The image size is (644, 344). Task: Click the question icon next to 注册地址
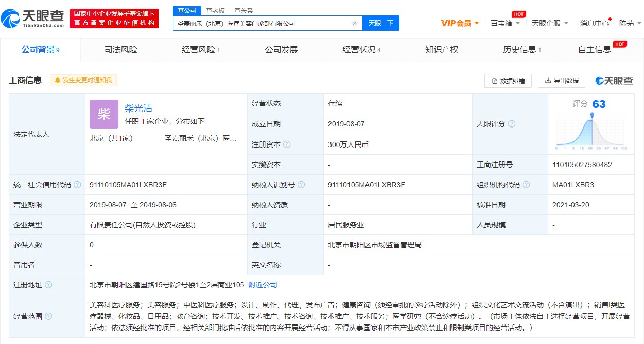click(48, 285)
